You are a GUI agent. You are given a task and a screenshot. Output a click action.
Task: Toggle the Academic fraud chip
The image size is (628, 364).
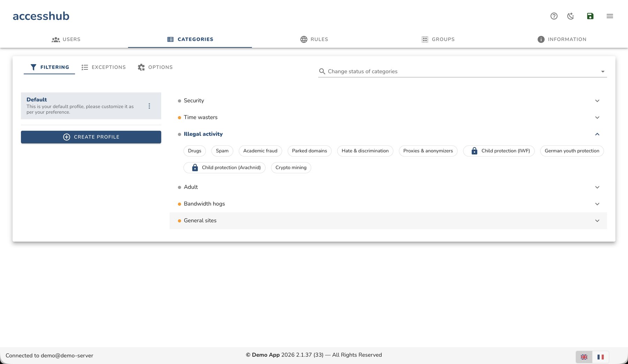click(260, 151)
